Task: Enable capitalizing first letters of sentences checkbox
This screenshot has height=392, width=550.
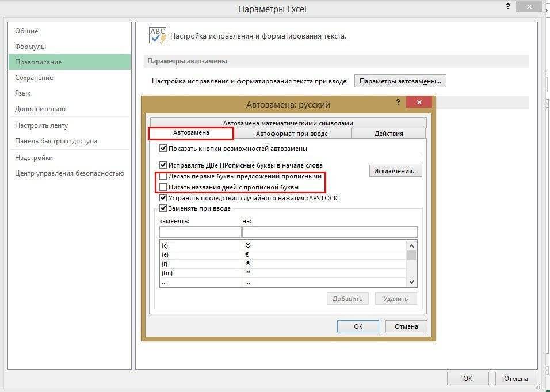Action: [x=163, y=177]
